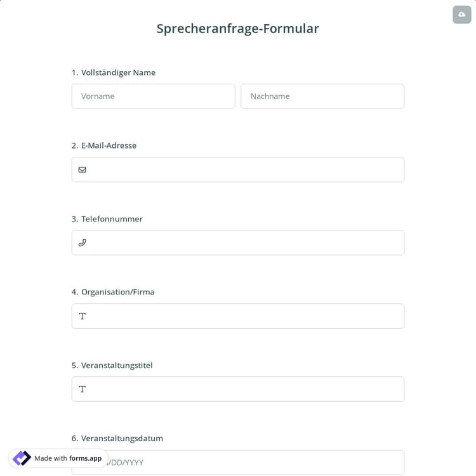Click the envelope icon in the email field

pos(83,169)
